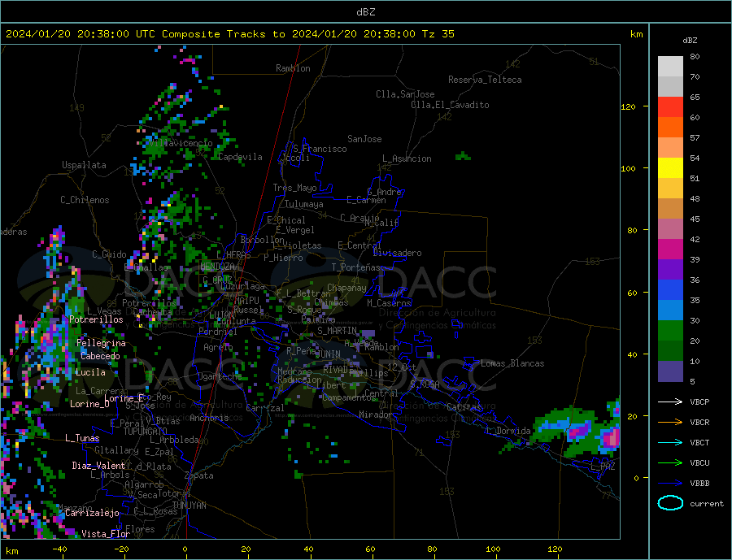Pick the red swatch in dBZ scale
Screen dimensions: 732x560
pos(670,106)
